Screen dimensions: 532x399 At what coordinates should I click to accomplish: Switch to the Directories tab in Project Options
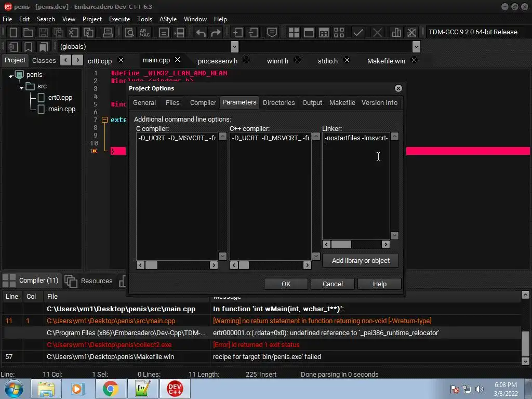point(278,102)
